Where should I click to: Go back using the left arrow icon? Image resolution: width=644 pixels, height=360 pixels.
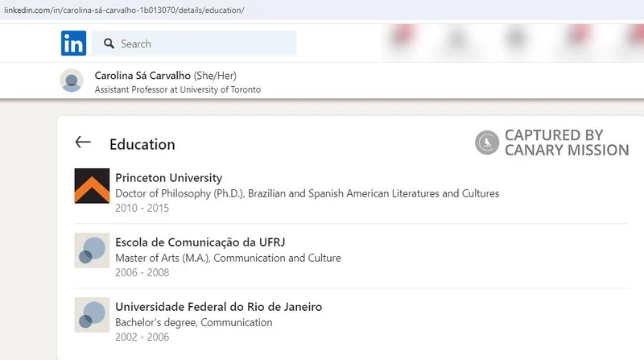83,143
